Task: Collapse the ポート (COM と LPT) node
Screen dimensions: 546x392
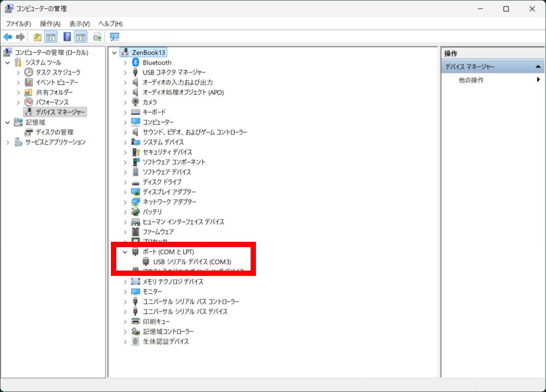Action: pyautogui.click(x=125, y=252)
